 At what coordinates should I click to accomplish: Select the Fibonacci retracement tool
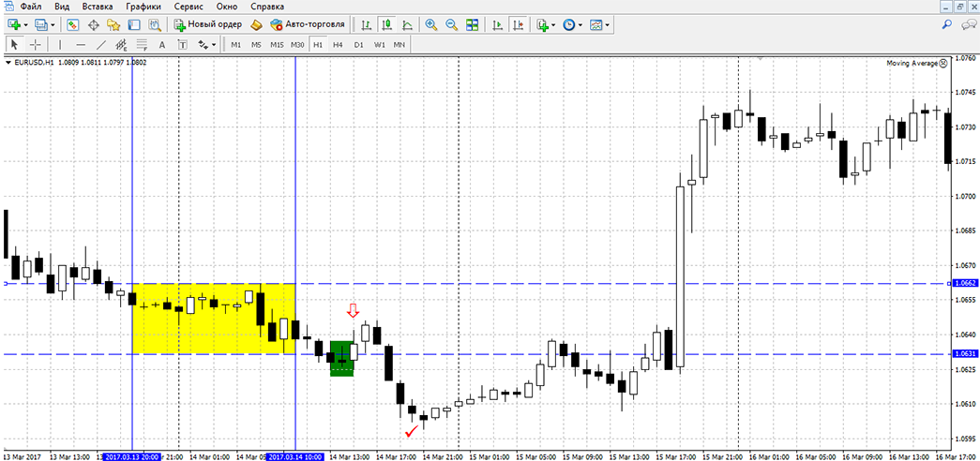[x=142, y=44]
